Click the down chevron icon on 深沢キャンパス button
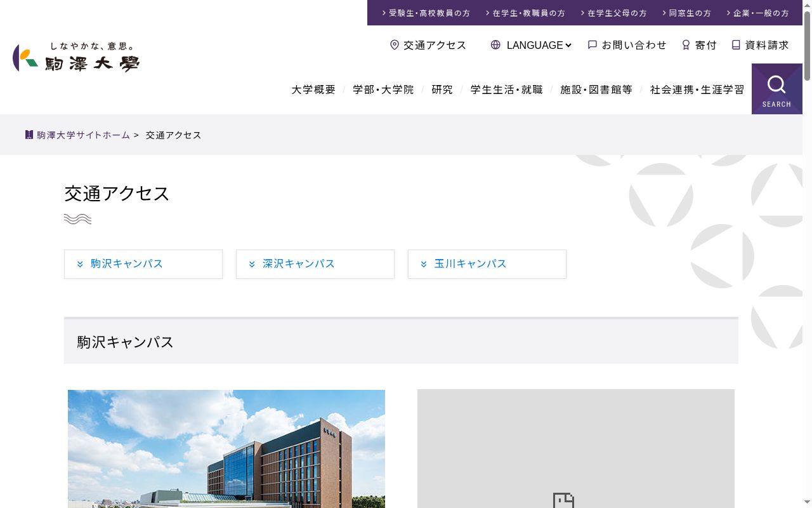Screen dimensions: 812x508 [252, 264]
